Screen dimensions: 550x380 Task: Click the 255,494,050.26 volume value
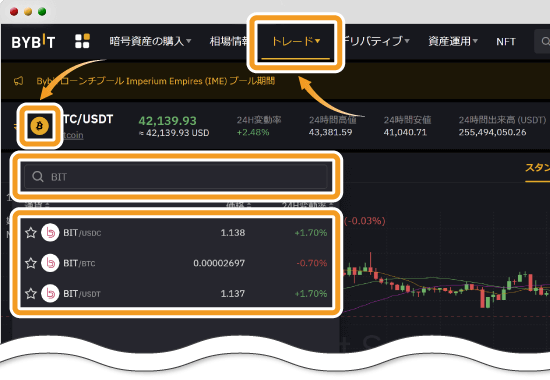[492, 132]
